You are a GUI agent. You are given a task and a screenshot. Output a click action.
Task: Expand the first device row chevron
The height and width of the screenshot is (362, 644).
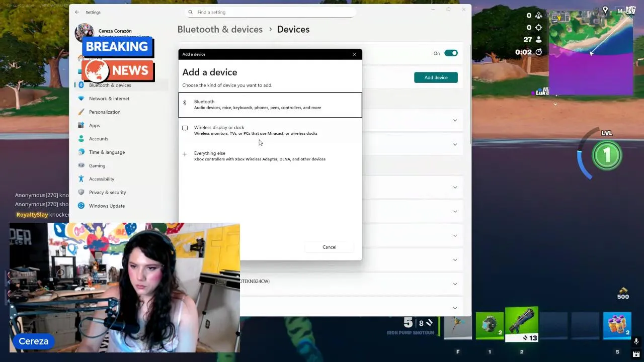[x=455, y=120]
